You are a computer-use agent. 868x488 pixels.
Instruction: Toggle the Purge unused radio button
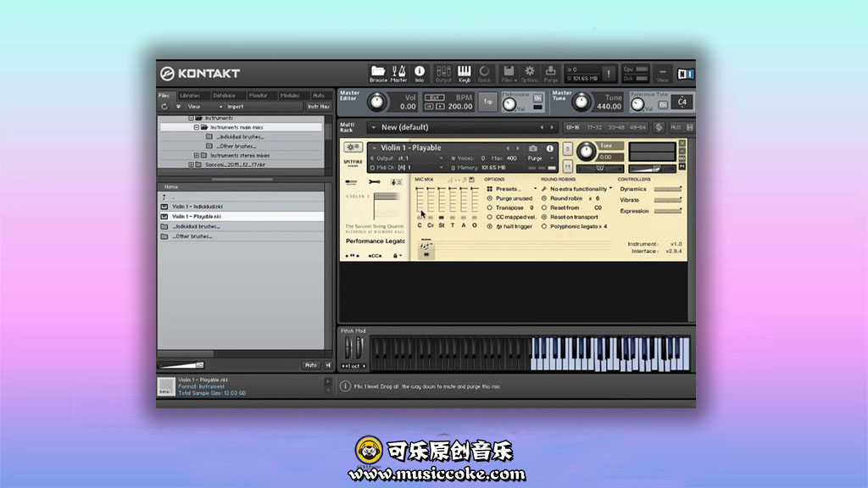[x=489, y=198]
